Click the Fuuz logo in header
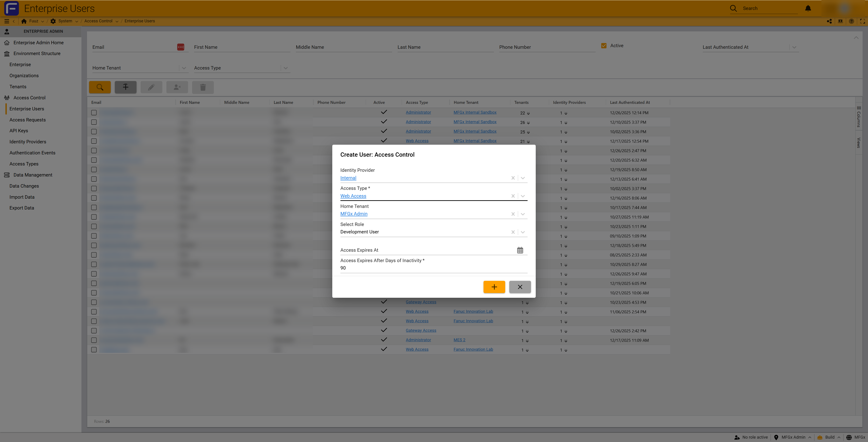The width and height of the screenshot is (868, 442). tap(12, 8)
